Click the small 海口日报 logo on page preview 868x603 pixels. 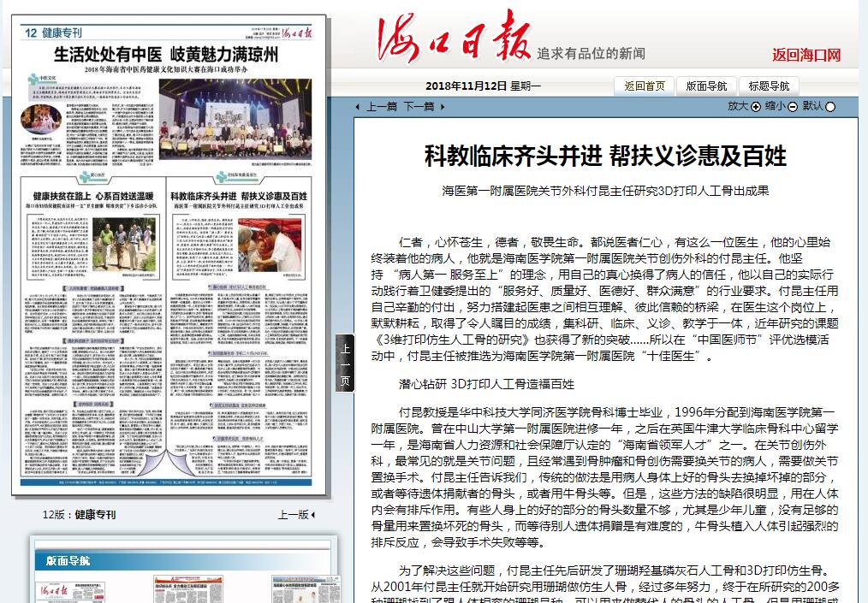coord(297,33)
